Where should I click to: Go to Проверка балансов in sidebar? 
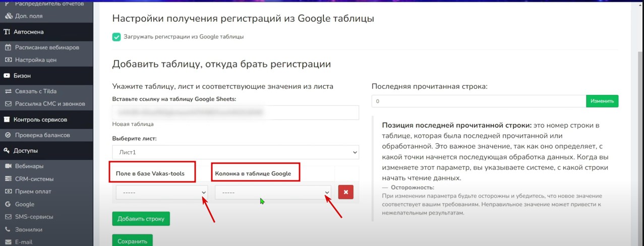point(42,135)
